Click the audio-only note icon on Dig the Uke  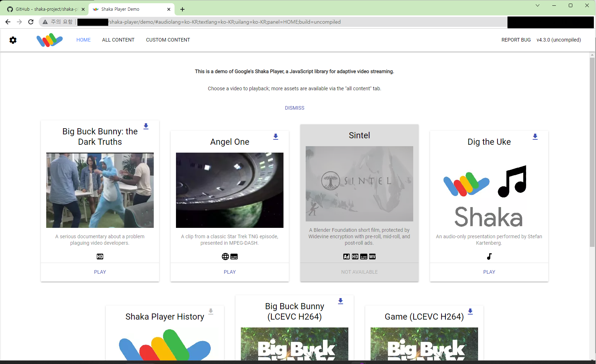pyautogui.click(x=489, y=257)
